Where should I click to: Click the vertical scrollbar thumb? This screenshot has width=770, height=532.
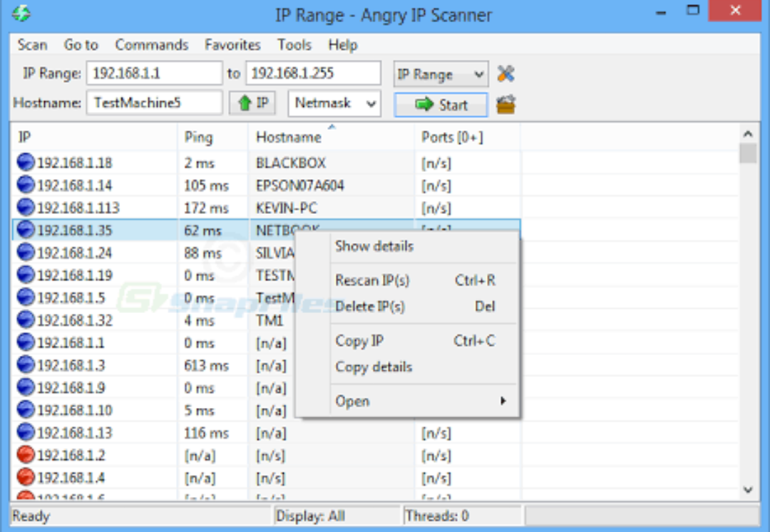748,153
